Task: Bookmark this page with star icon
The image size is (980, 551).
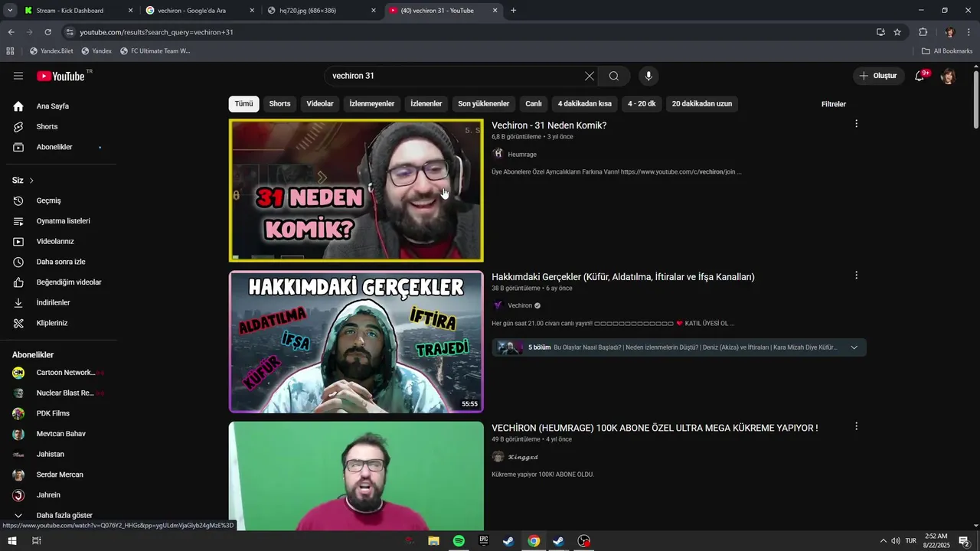Action: tap(897, 32)
